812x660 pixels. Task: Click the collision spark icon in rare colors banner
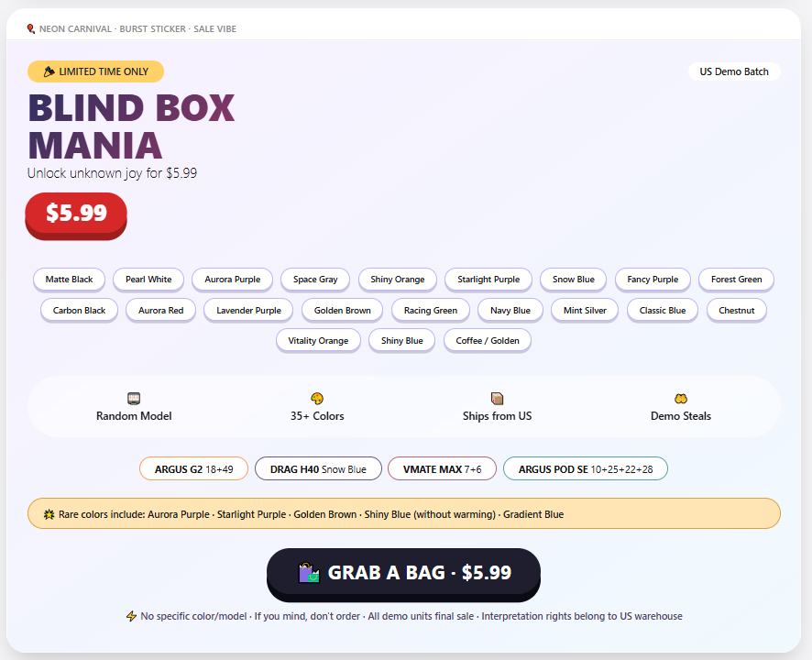tap(49, 513)
